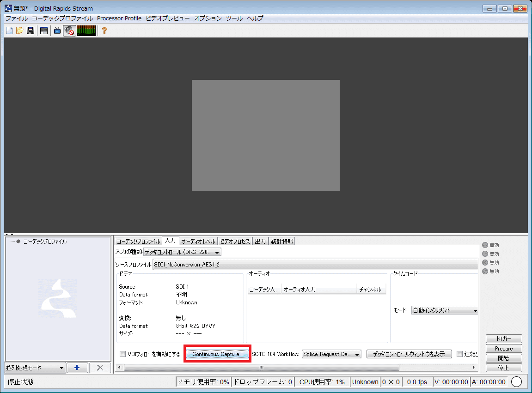This screenshot has height=393, width=532.
Task: Click the sine wave status icon labeled 無効
Action: [x=485, y=271]
